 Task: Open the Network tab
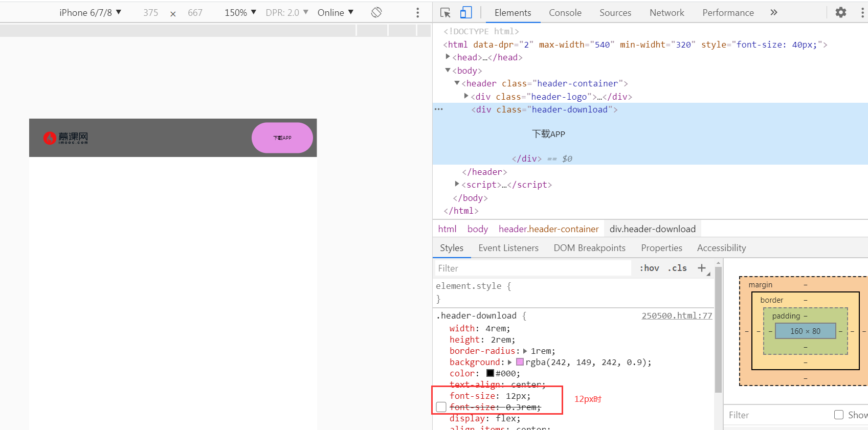pos(667,13)
